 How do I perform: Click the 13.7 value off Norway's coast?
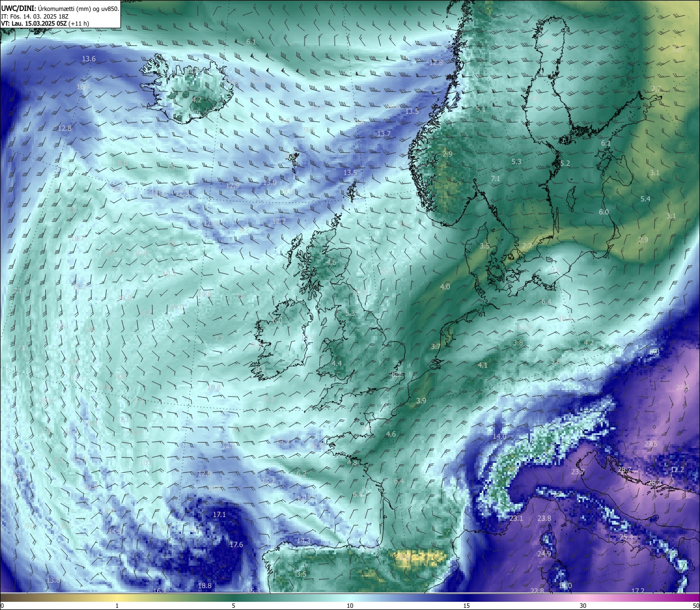[x=384, y=133]
